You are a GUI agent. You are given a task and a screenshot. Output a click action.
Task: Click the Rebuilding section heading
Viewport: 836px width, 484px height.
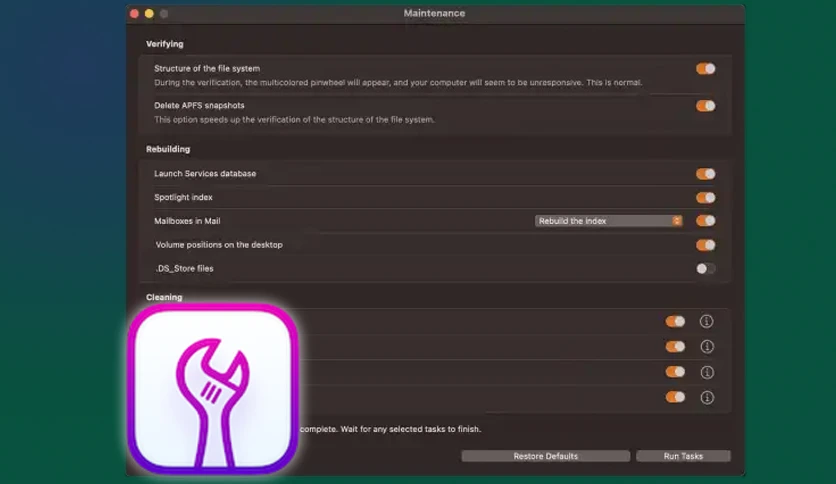point(168,149)
